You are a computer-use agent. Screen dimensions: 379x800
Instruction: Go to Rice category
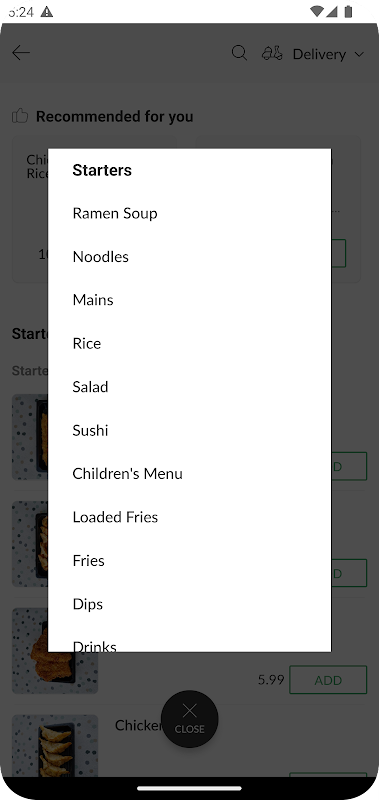pos(87,343)
